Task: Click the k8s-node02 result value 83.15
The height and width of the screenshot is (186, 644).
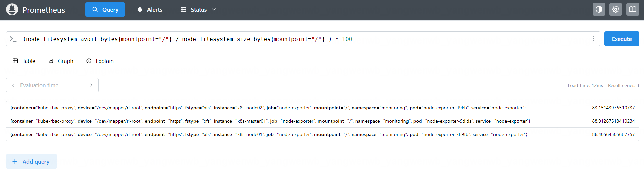Action: click(x=613, y=108)
